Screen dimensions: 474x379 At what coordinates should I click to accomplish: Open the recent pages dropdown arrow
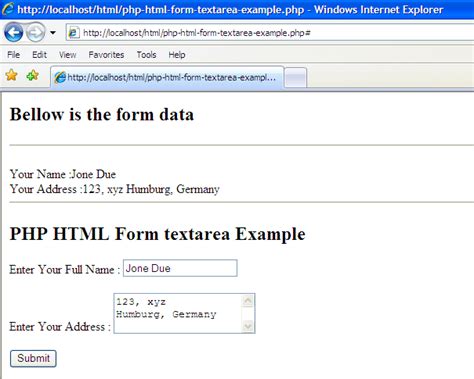(x=53, y=33)
